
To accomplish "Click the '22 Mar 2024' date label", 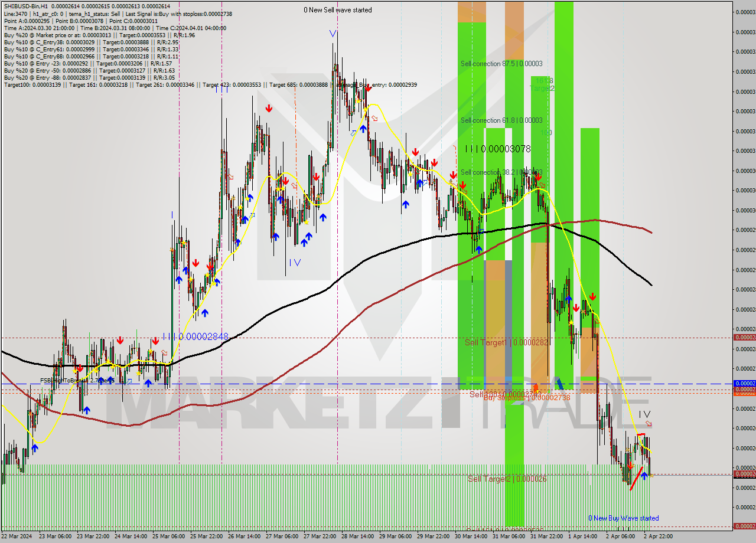I will coord(17,537).
